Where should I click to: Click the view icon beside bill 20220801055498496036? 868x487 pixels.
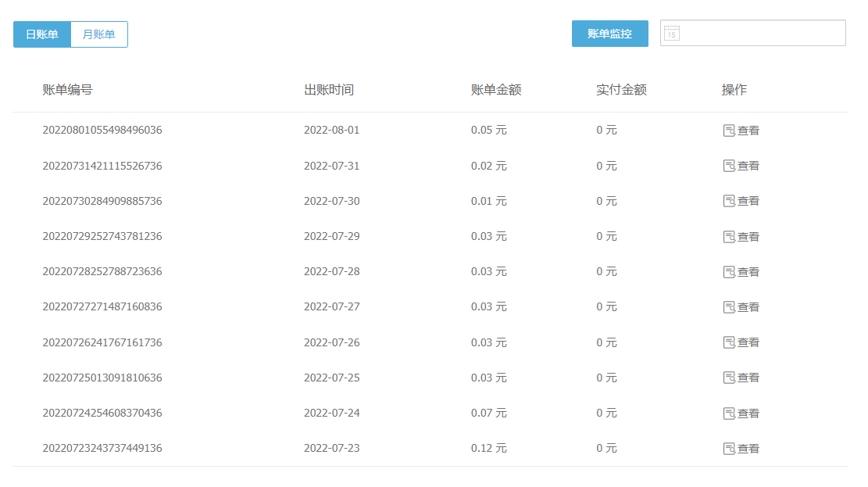click(730, 130)
